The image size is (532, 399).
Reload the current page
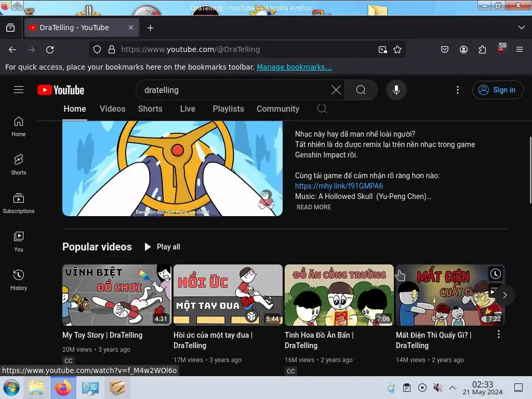point(50,49)
